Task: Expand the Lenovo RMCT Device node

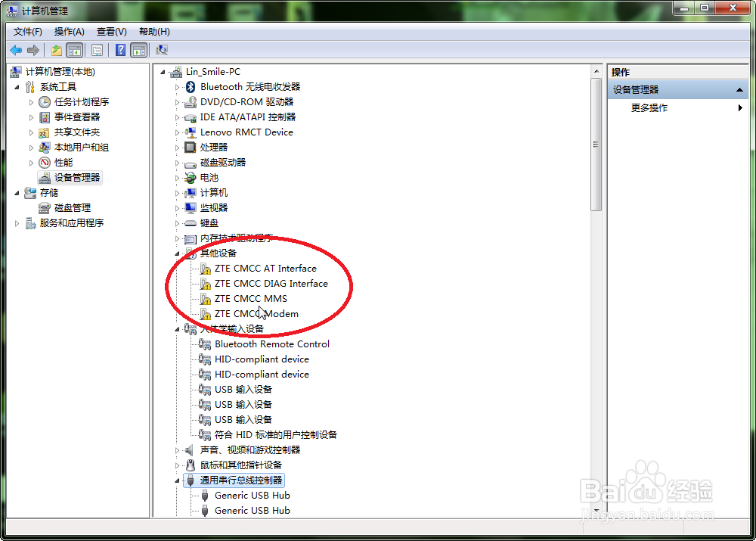Action: (x=178, y=132)
